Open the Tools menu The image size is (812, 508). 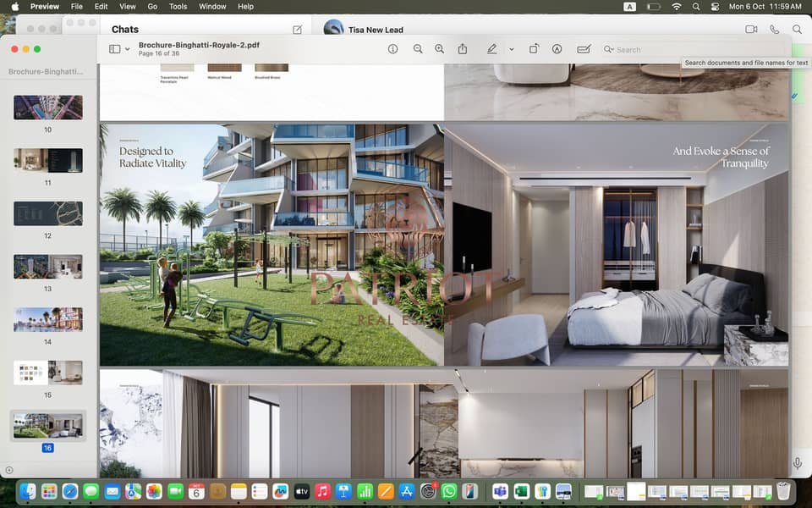(178, 6)
